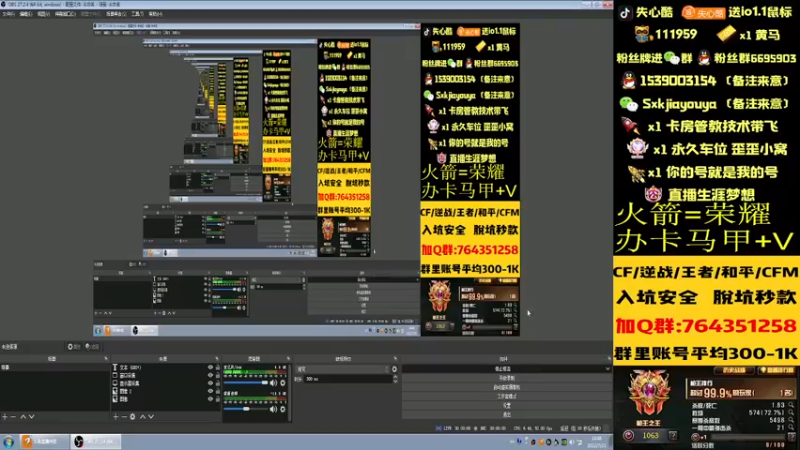Click the Settings button in Controls
This screenshot has height=450, width=800.
pos(507,406)
